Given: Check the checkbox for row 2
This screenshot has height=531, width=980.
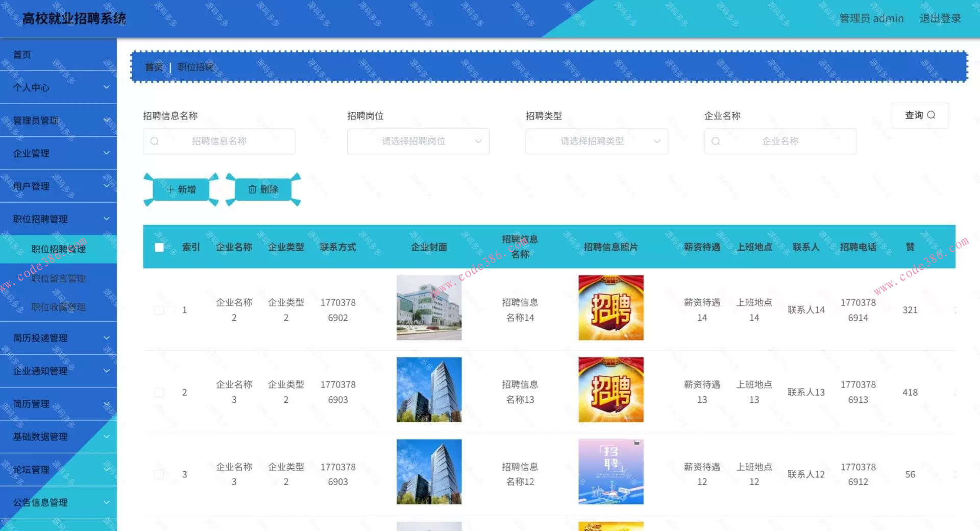Looking at the screenshot, I should coord(159,392).
